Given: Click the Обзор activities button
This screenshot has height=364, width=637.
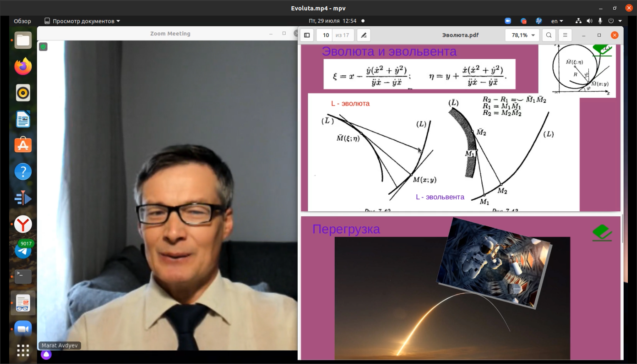Looking at the screenshot, I should 22,21.
